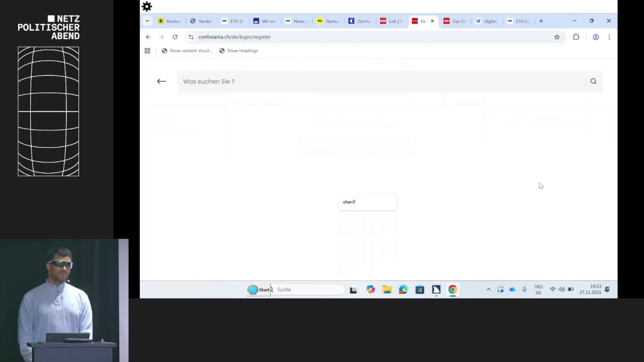Screen dimensions: 644x362
Task: Expand the tab search dropdown arrow
Action: pos(147,21)
